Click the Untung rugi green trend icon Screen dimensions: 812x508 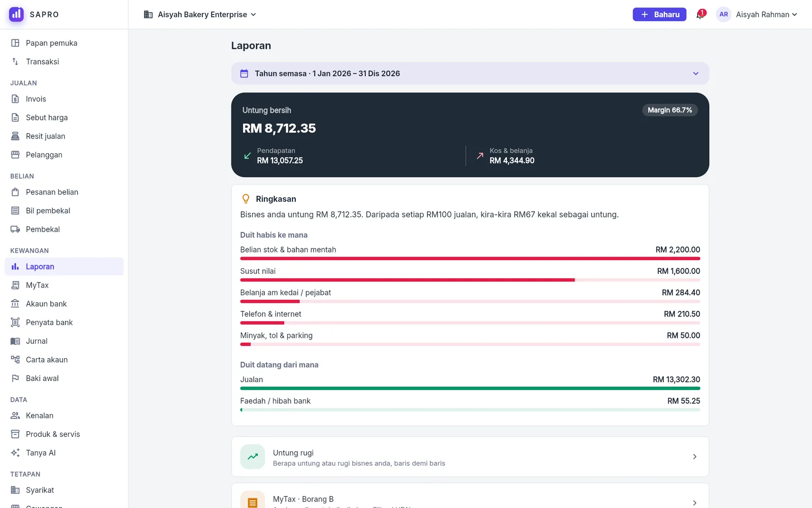point(253,457)
